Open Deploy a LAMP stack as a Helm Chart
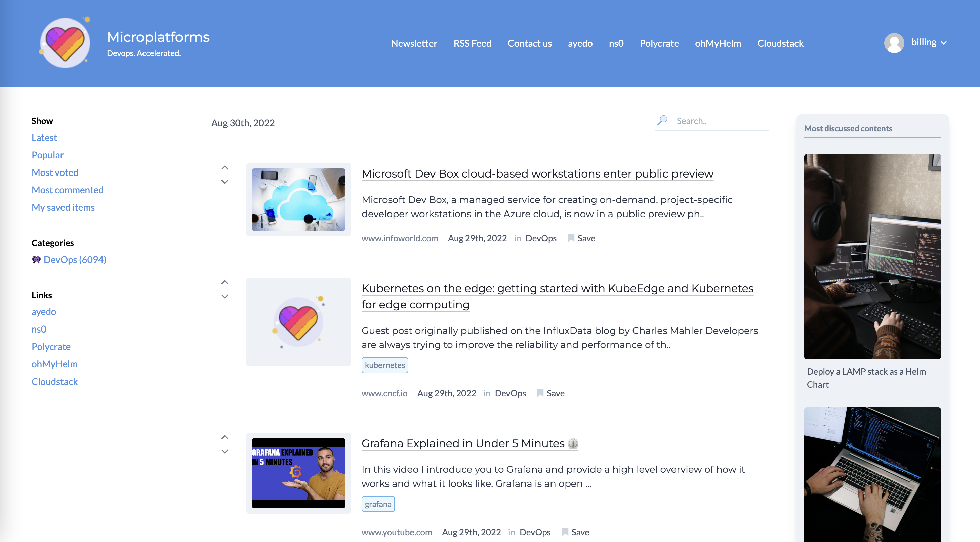The height and width of the screenshot is (542, 980). [x=866, y=378]
